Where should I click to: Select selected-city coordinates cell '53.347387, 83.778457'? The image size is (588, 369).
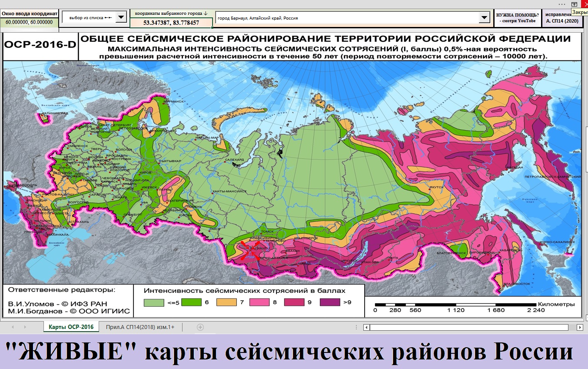(171, 23)
